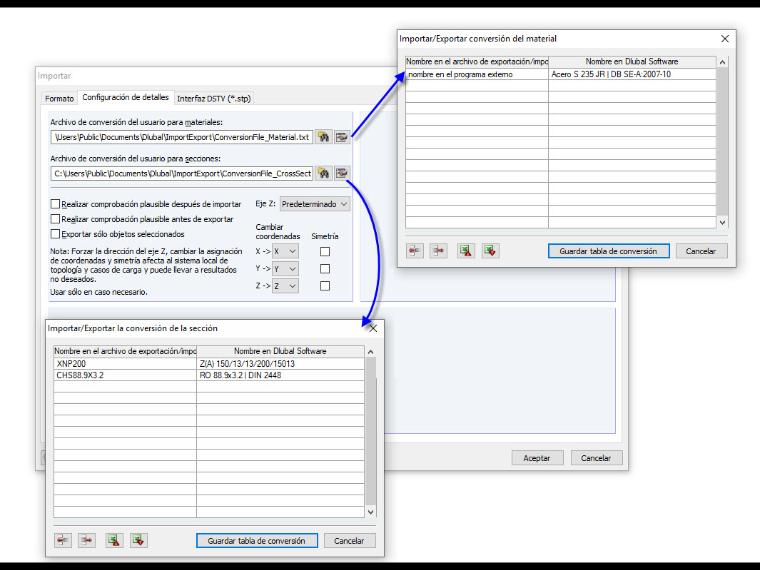Toggle Exportar sólo objetos seleccionados
760x570 pixels.
[x=55, y=234]
